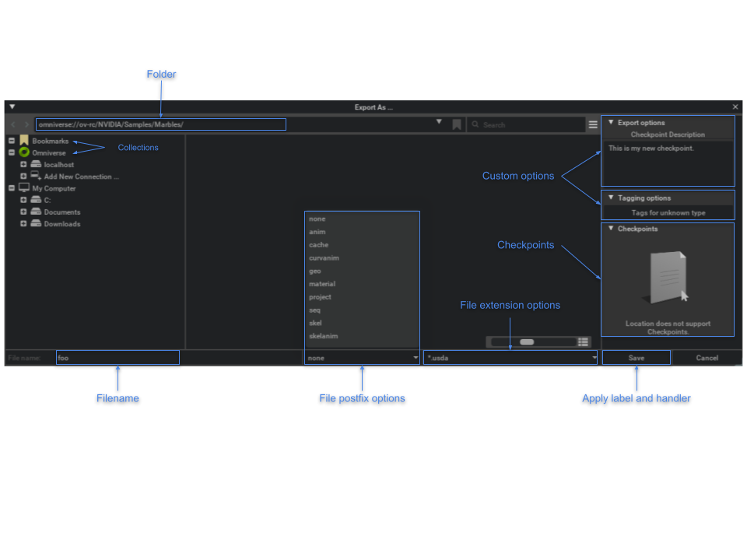Expand the Documents tree node
Screen dimensions: 747x560
[x=23, y=212]
